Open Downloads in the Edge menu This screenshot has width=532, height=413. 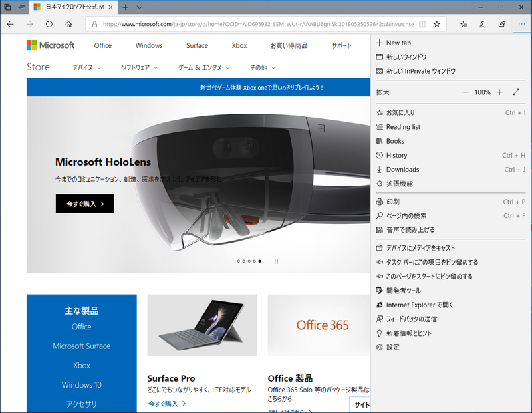click(x=402, y=169)
